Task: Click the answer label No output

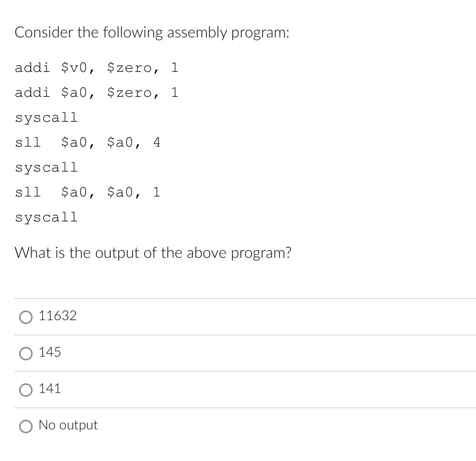Action: [68, 425]
